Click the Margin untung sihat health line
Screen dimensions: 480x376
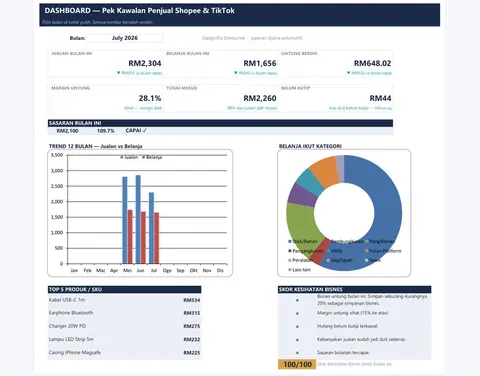352,313
